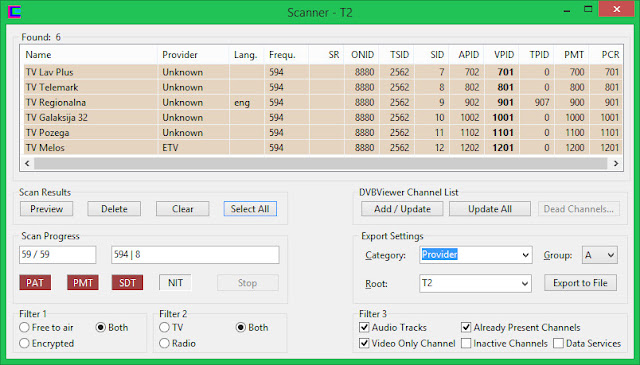Screen dimensions: 640x365
Task: Click the Preview button
Action: click(x=47, y=209)
